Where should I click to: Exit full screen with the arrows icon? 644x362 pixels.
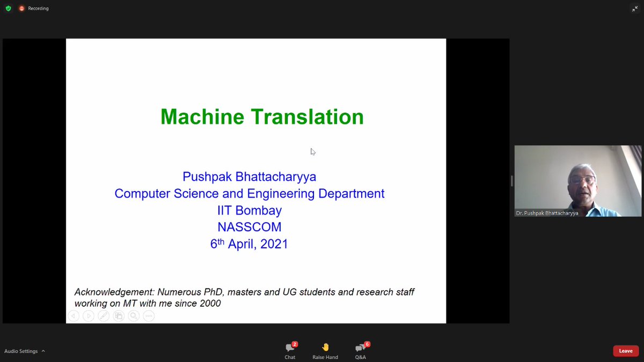pyautogui.click(x=635, y=9)
